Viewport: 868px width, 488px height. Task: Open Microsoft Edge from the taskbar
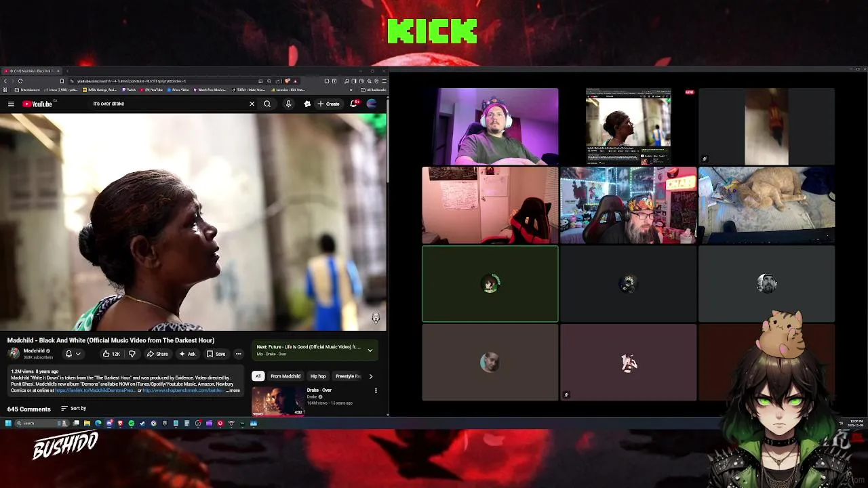pos(98,423)
